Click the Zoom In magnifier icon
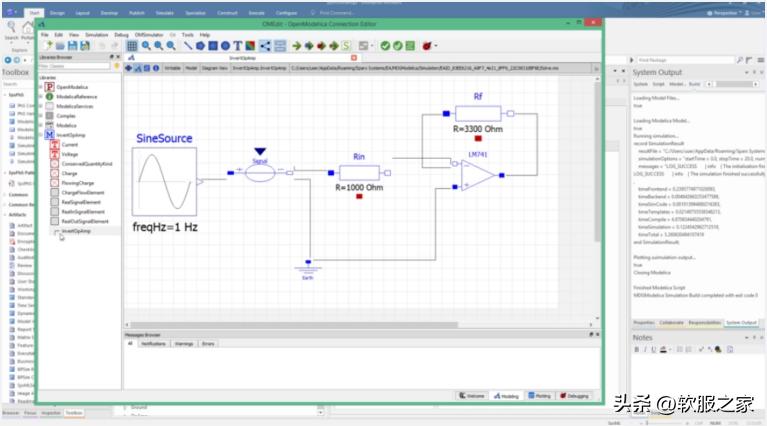Viewport: 767px width, 426px height. [x=146, y=45]
